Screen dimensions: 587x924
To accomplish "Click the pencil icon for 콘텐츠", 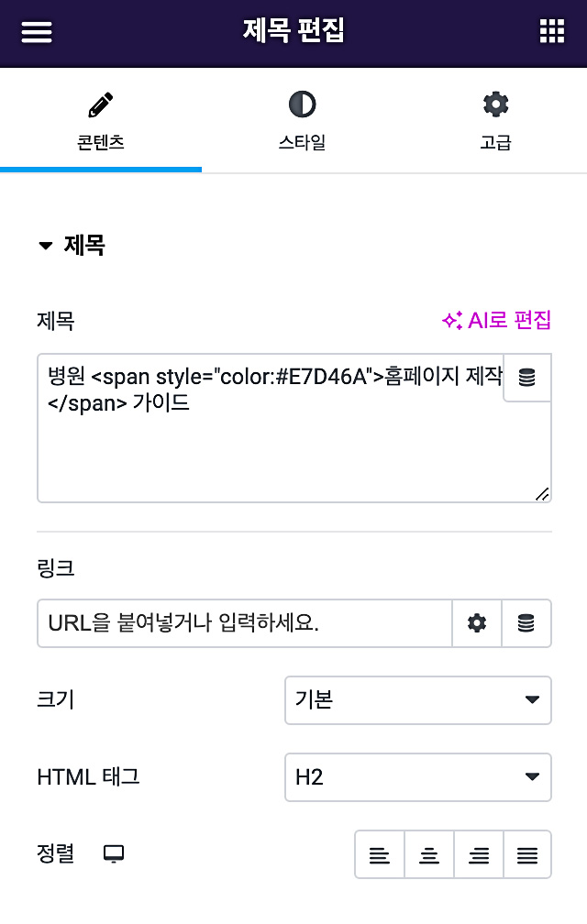I will pyautogui.click(x=101, y=104).
